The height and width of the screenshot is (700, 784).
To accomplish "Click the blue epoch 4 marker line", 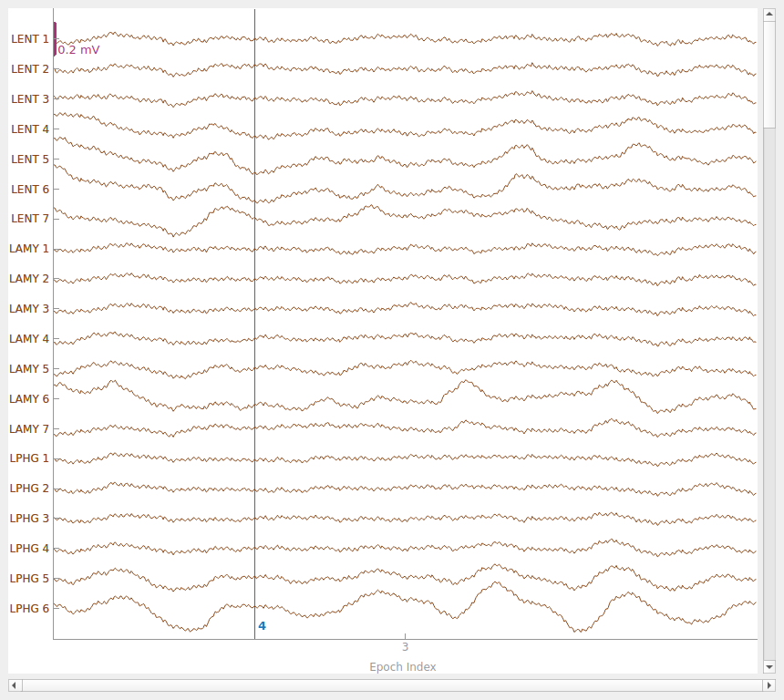I will (x=254, y=324).
